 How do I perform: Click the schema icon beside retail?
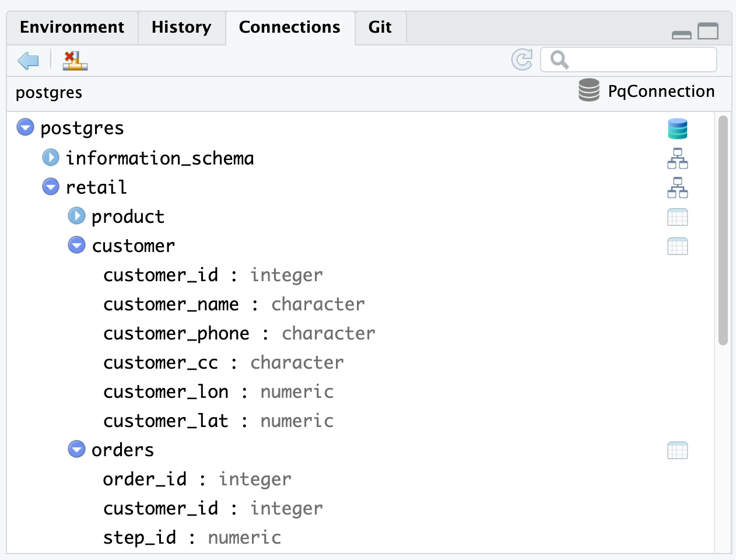677,187
